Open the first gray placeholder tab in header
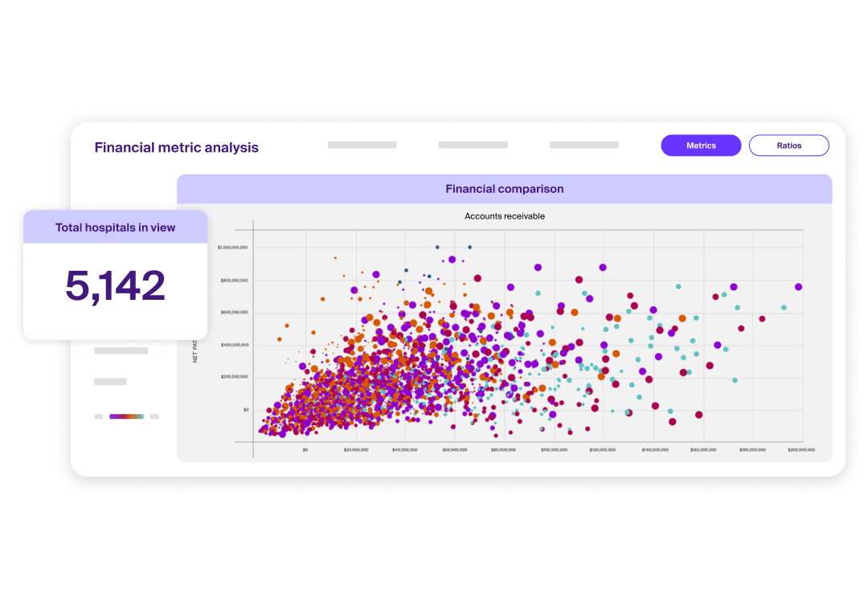Viewport: 868px width, 598px height. 362,145
